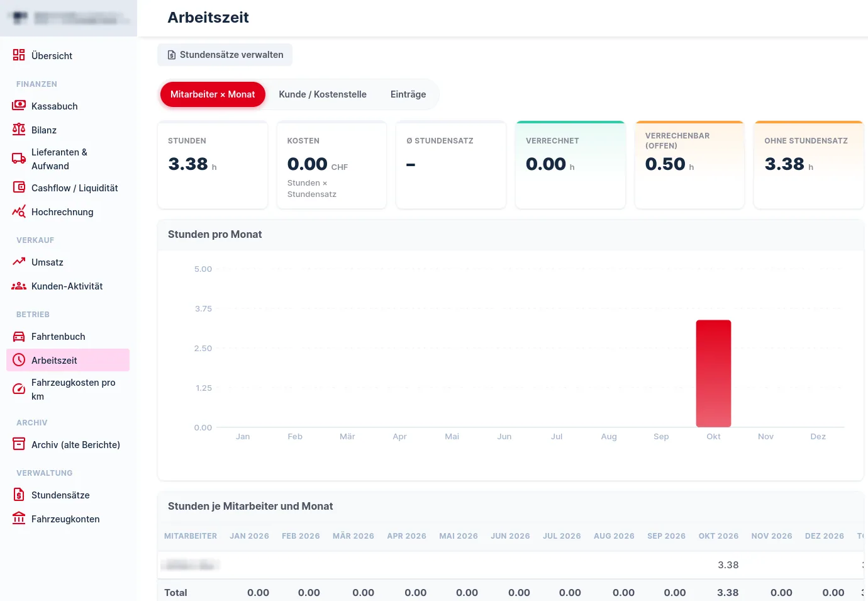Viewport: 868px width, 601px height.
Task: Switch to the Mitarbeiter × Monat tab
Action: point(213,94)
